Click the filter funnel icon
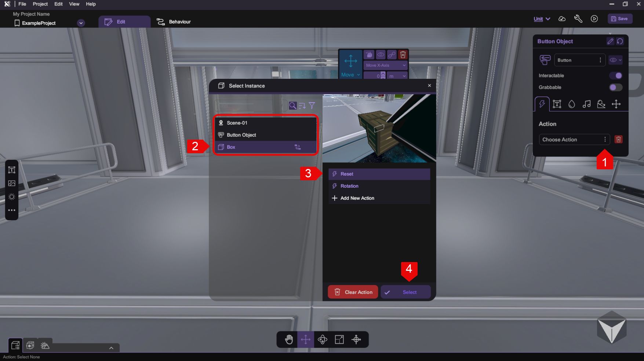Screen dimensions: 644x361 (x=312, y=106)
